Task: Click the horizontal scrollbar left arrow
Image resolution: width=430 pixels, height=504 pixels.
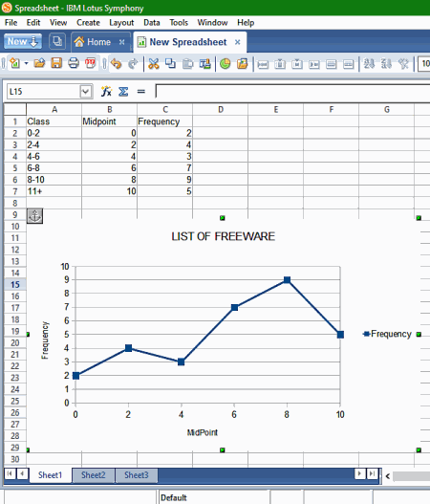Action: [388, 476]
